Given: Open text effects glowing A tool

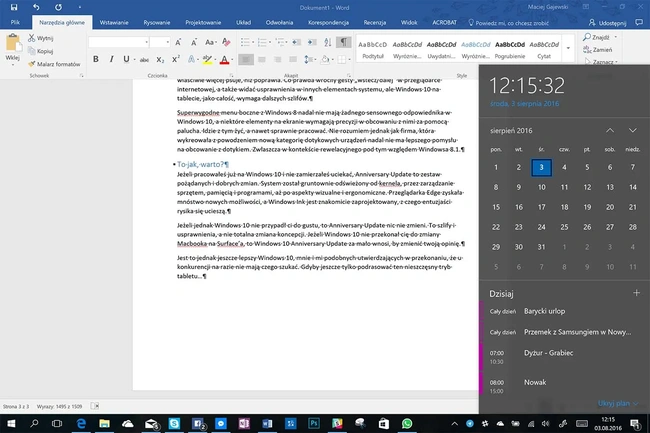Looking at the screenshot, I should [x=191, y=60].
